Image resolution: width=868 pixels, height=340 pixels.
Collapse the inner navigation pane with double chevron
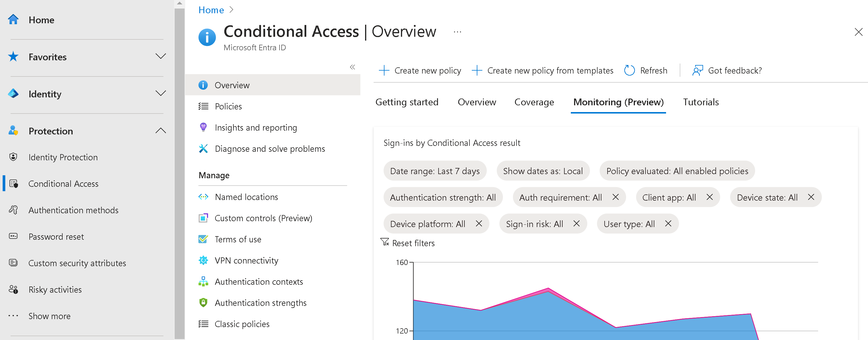point(352,67)
